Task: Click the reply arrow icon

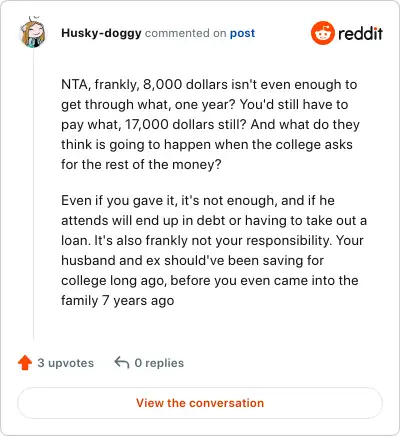Action: pos(122,363)
